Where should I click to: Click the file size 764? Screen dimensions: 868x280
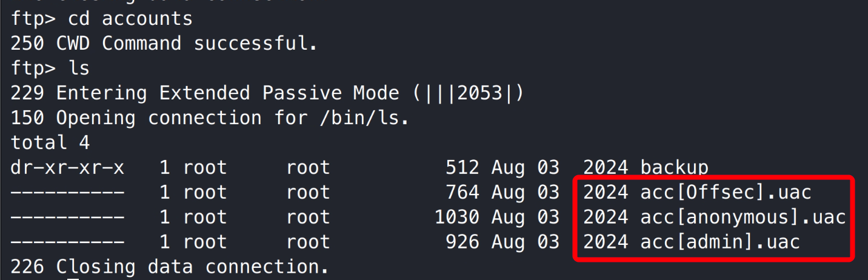461,192
